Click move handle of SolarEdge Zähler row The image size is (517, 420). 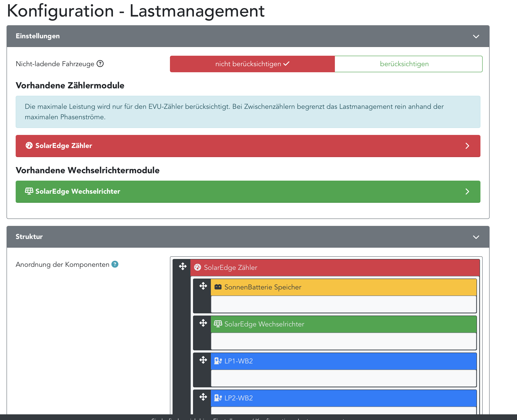(183, 266)
